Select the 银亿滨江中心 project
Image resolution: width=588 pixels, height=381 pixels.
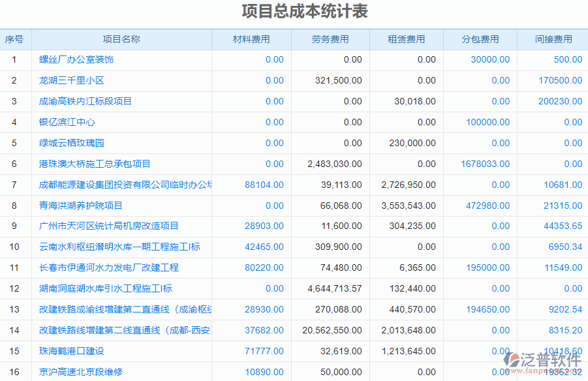pyautogui.click(x=67, y=123)
